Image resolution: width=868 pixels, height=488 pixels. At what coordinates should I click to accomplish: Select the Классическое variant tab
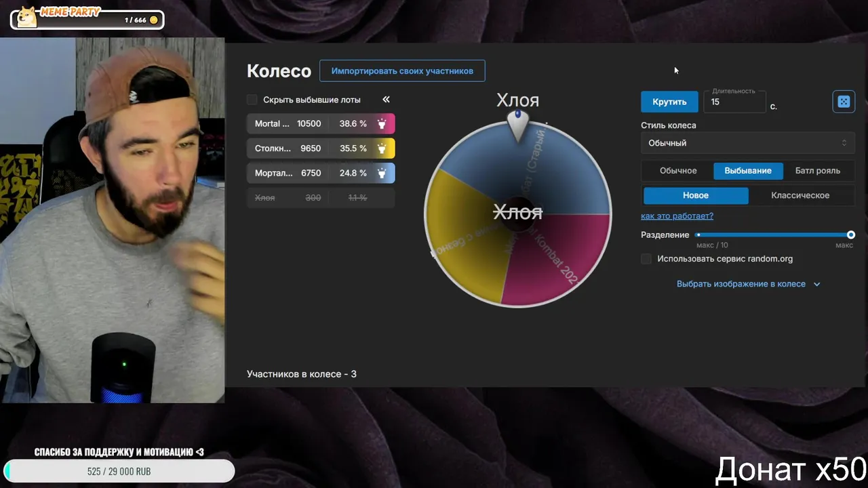click(800, 195)
